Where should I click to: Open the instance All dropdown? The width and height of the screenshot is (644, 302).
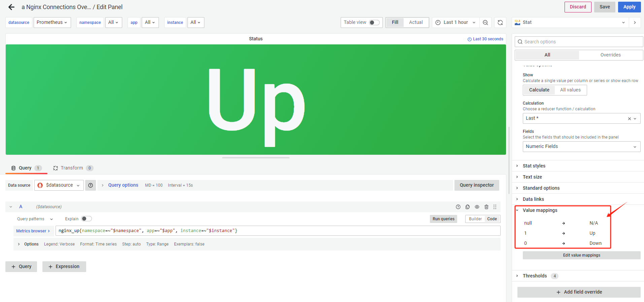[x=196, y=23]
